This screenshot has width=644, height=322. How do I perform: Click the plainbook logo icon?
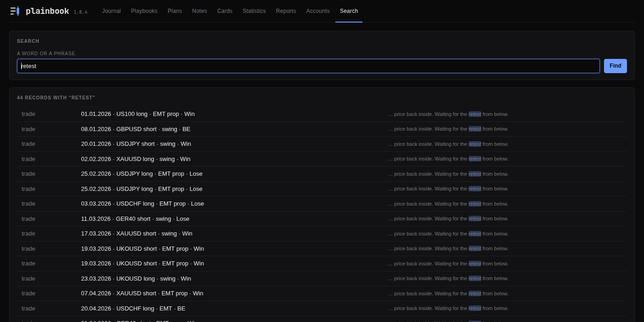pyautogui.click(x=15, y=11)
